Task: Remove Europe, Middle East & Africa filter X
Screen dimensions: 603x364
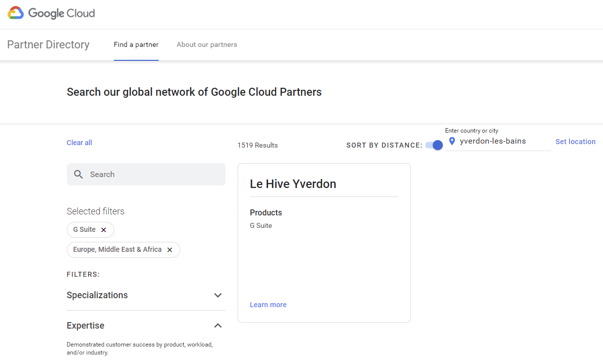Action: pyautogui.click(x=170, y=250)
